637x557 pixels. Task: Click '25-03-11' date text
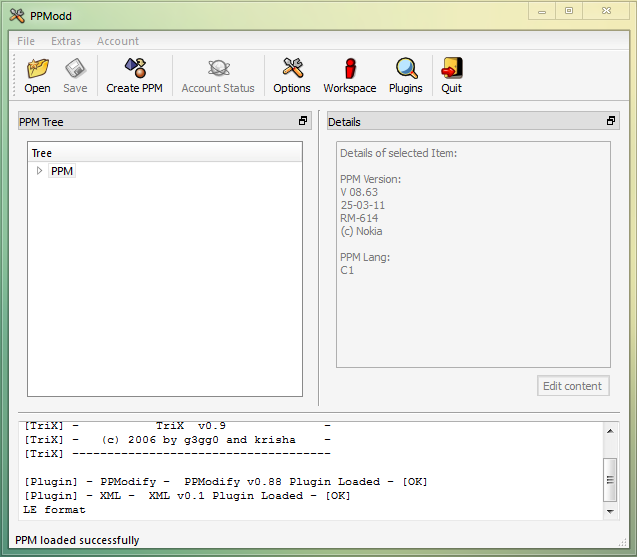pyautogui.click(x=362, y=205)
